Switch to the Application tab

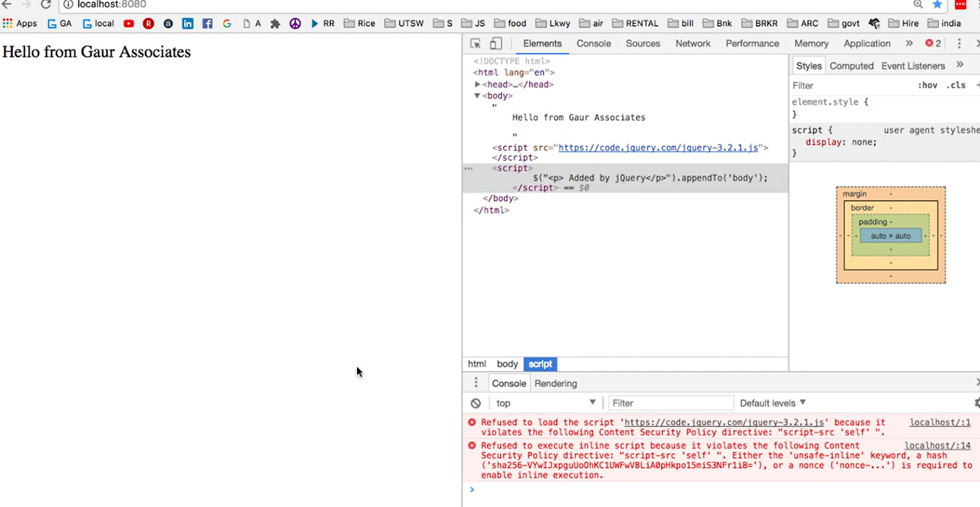(867, 43)
